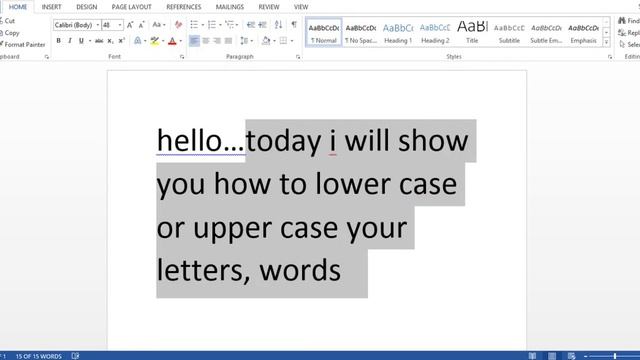Activate Format Painter
Screen dimensions: 640x360
[x=22, y=44]
